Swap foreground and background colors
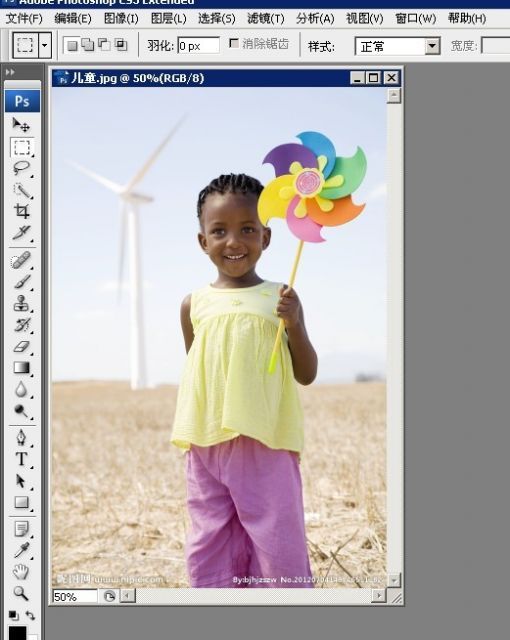 (x=31, y=615)
